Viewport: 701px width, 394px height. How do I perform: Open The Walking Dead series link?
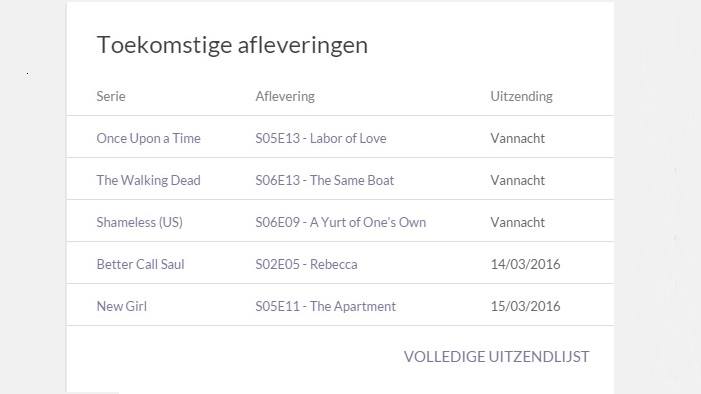click(148, 180)
